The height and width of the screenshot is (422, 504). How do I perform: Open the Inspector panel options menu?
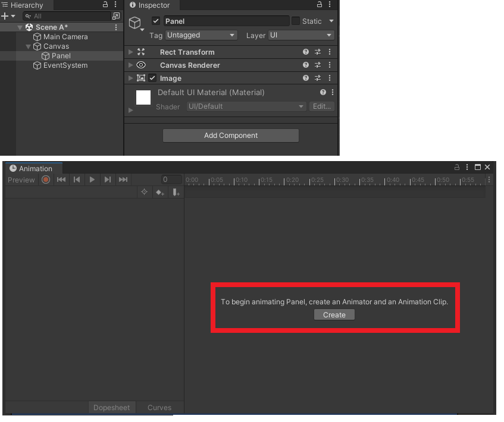pyautogui.click(x=330, y=5)
